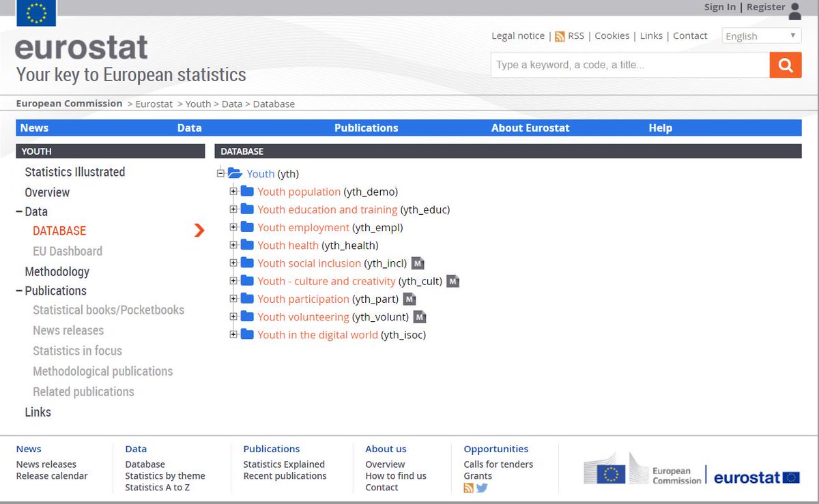The image size is (819, 504).
Task: Select Overview in the Youth sidebar
Action: [47, 192]
